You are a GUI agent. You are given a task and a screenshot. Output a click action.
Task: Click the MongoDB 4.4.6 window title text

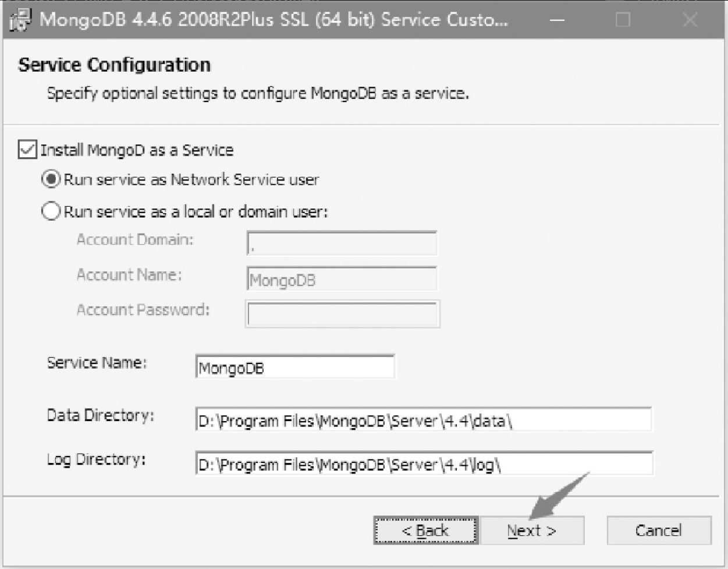click(x=274, y=20)
